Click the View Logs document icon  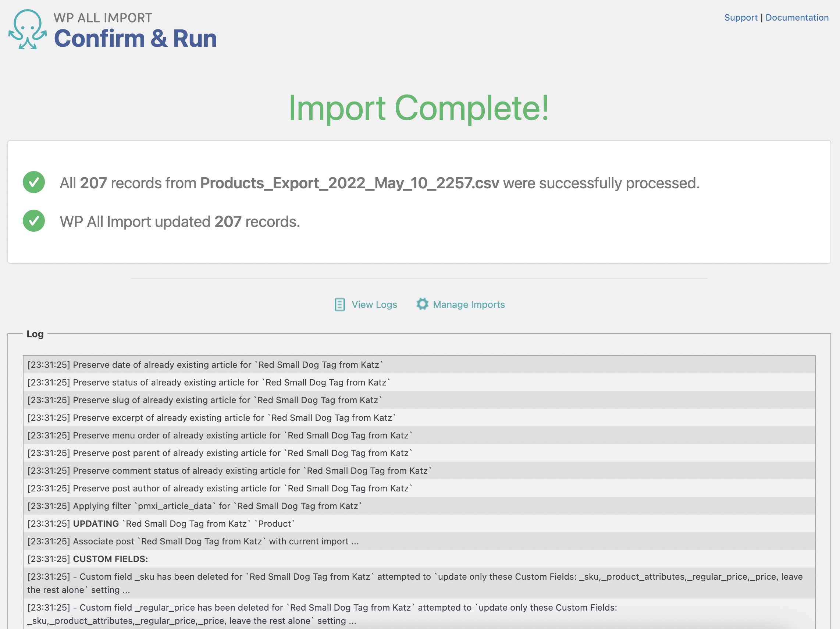pos(339,305)
